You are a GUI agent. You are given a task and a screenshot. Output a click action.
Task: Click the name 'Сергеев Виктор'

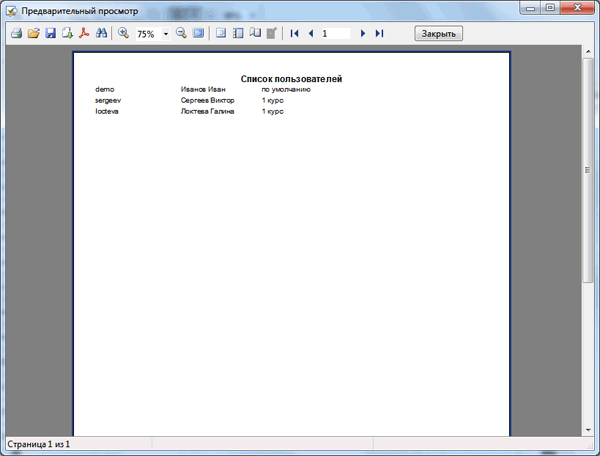tap(207, 100)
